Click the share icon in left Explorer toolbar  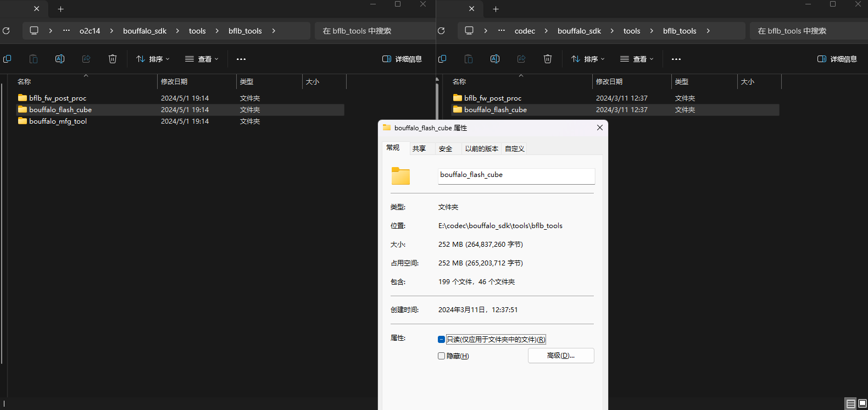86,59
